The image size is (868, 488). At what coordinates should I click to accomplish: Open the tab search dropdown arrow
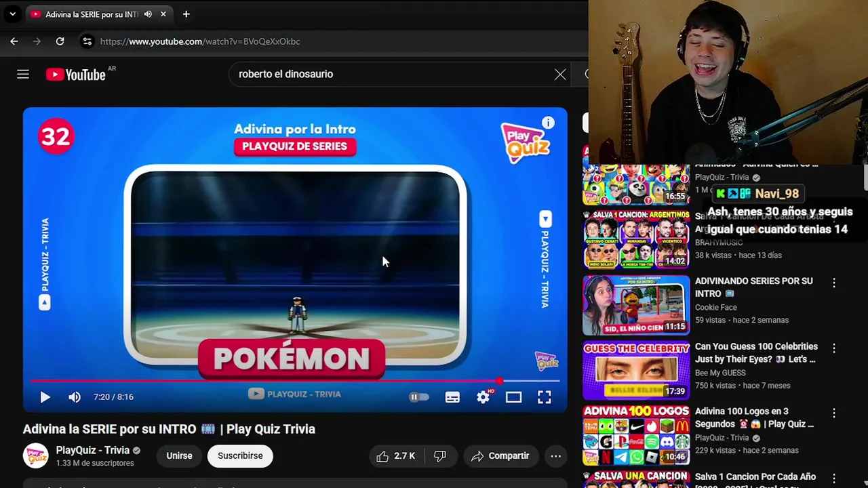click(12, 14)
